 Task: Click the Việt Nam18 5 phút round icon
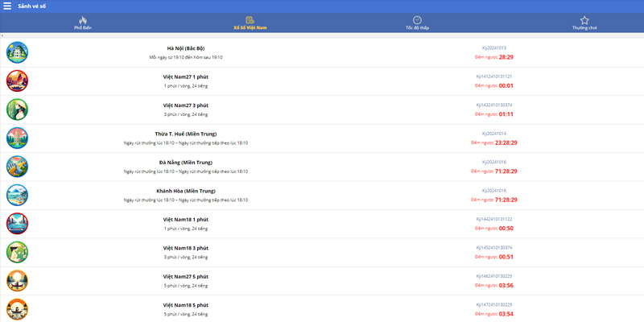click(17, 309)
